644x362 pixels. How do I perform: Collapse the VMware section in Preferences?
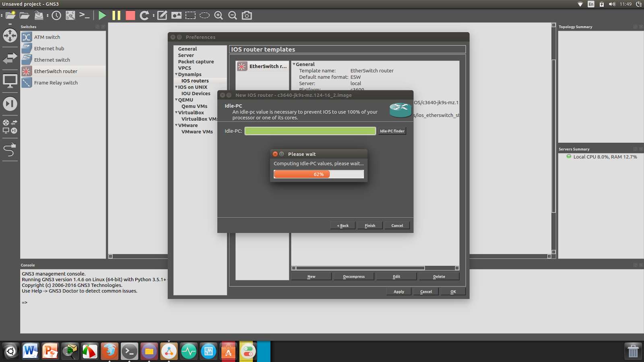(x=176, y=125)
